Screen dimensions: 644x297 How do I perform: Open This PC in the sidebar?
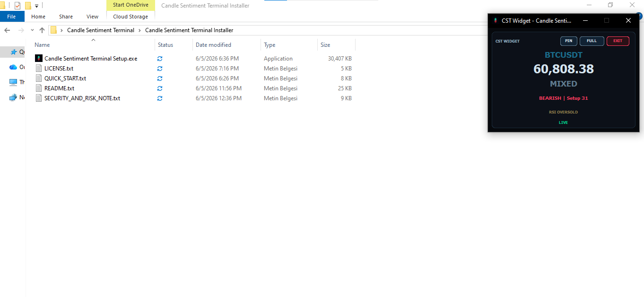pos(13,82)
